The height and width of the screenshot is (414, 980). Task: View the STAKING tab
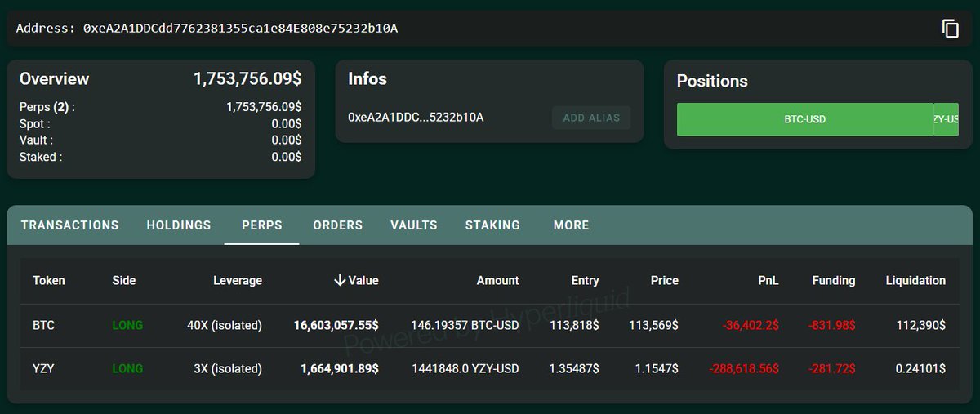click(492, 225)
